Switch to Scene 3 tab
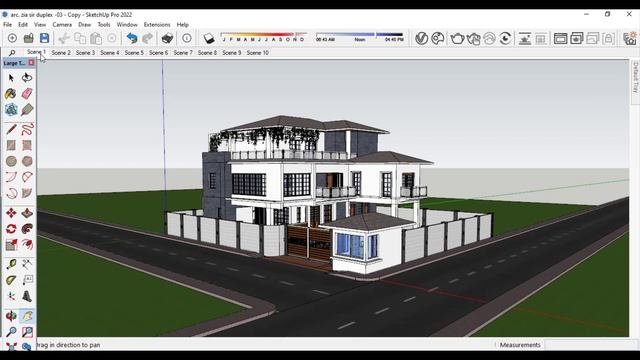 85,53
